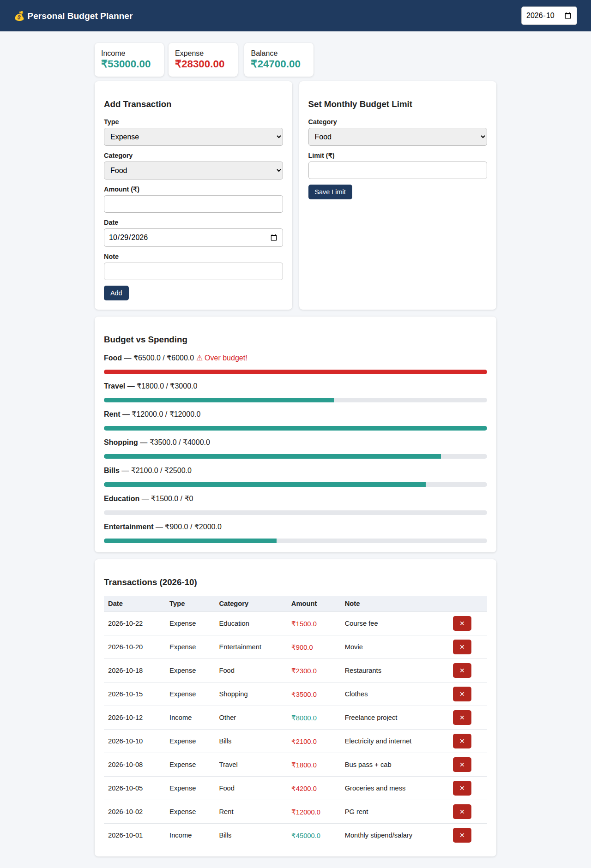Screen dimensions: 591x868
Task: Click the Education — ₹1500.0 / ₹0 label
Action: [x=149, y=499]
